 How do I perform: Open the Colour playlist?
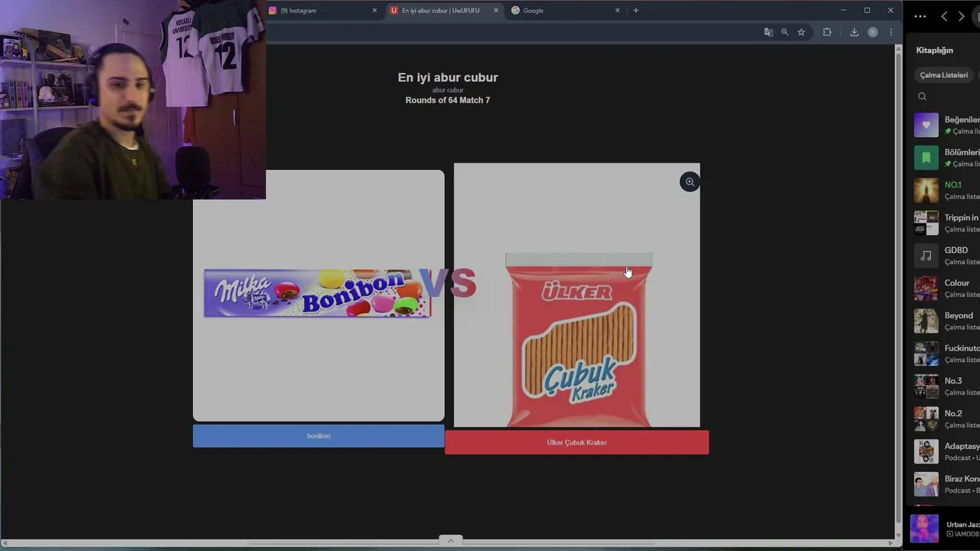946,289
